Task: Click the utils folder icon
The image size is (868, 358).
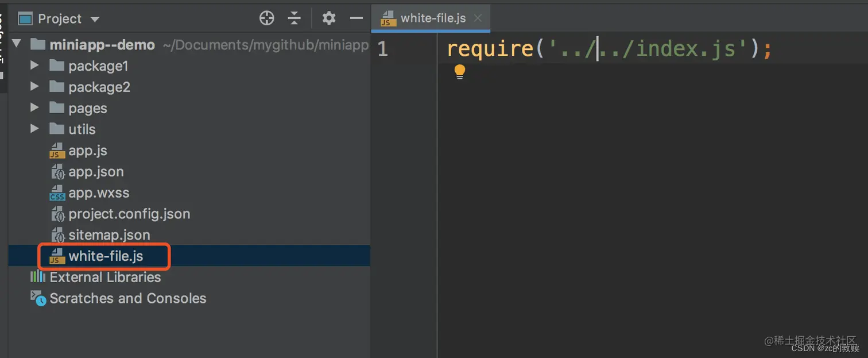Action: [57, 129]
